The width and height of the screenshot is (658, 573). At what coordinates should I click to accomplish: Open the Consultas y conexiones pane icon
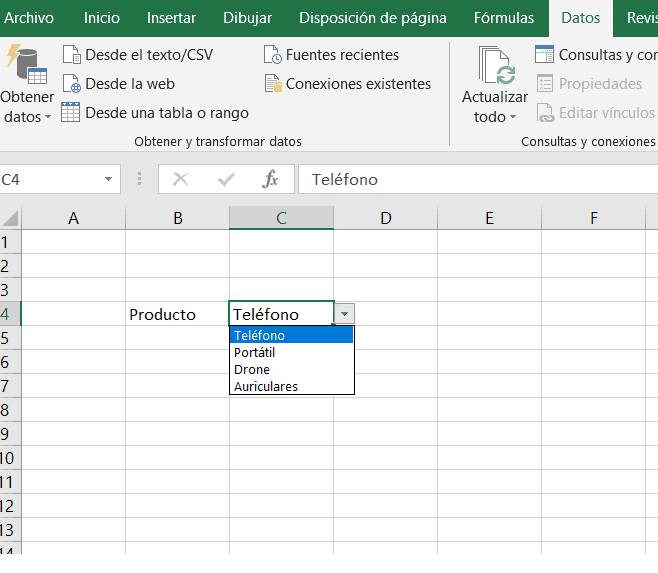coord(544,55)
